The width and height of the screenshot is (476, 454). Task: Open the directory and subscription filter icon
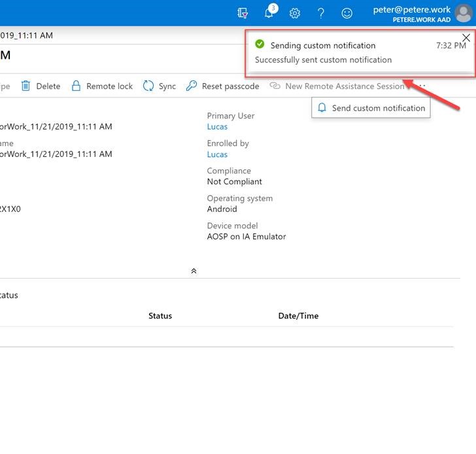(x=243, y=13)
